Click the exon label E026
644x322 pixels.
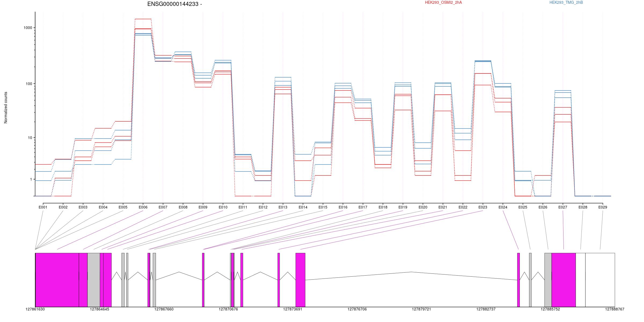[543, 207]
